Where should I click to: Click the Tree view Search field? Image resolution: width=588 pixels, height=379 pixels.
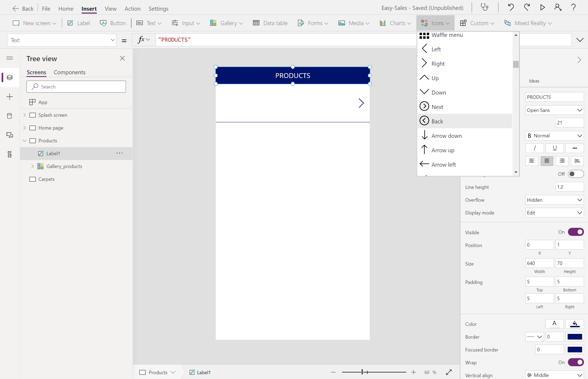pos(76,87)
